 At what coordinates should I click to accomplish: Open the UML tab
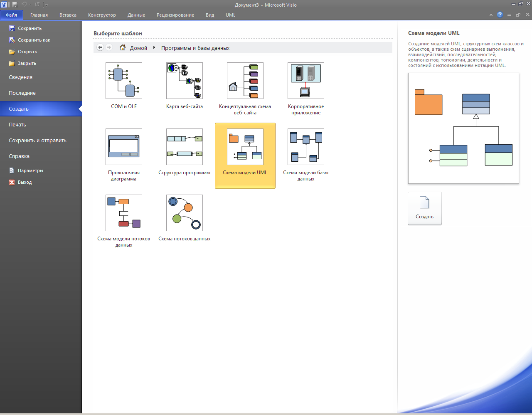[x=231, y=15]
